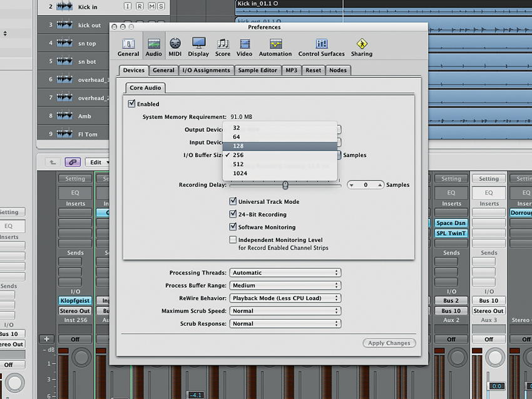
Task: Toggle Universal Track Mode checkbox
Action: coord(233,201)
